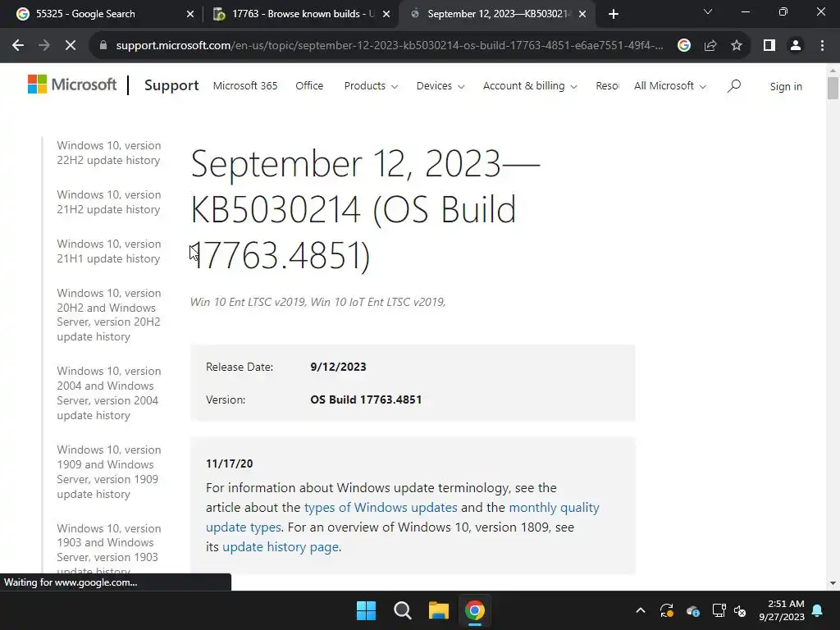Open monthly quality update types link

click(x=402, y=517)
